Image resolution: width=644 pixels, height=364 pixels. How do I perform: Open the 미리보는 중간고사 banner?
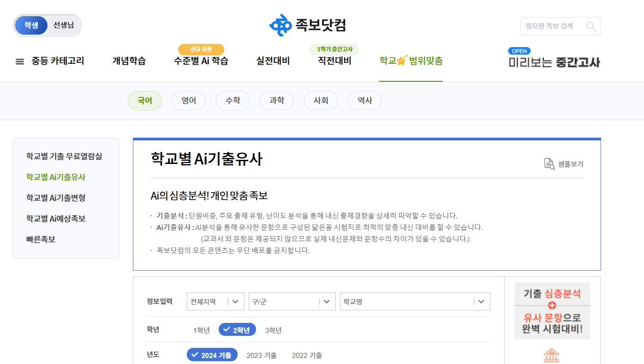[554, 58]
